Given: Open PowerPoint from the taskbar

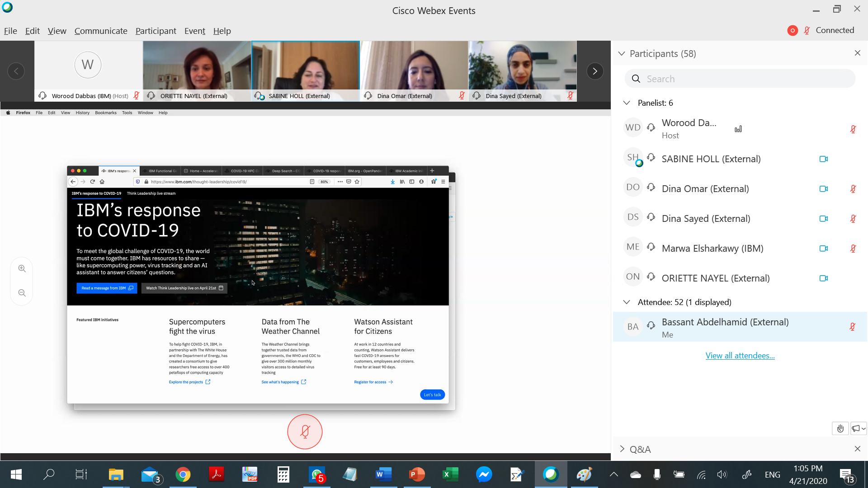Looking at the screenshot, I should click(x=417, y=474).
